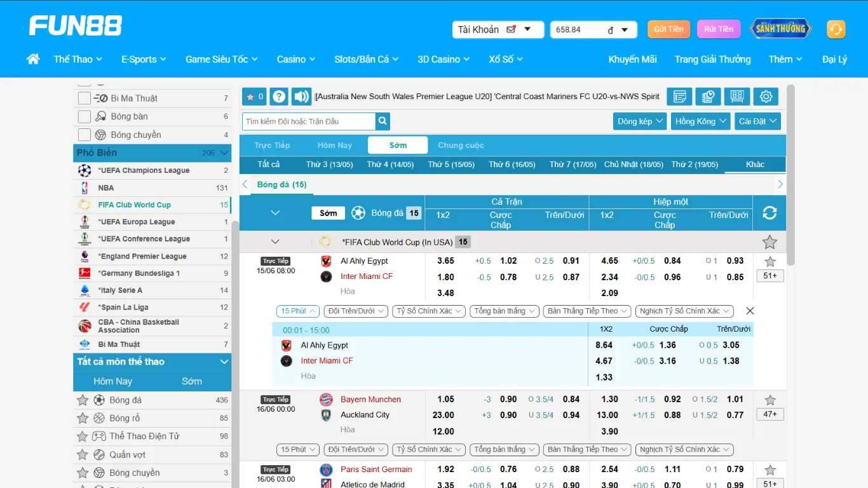Star Bóng chuyền in all sports list

coord(83,473)
